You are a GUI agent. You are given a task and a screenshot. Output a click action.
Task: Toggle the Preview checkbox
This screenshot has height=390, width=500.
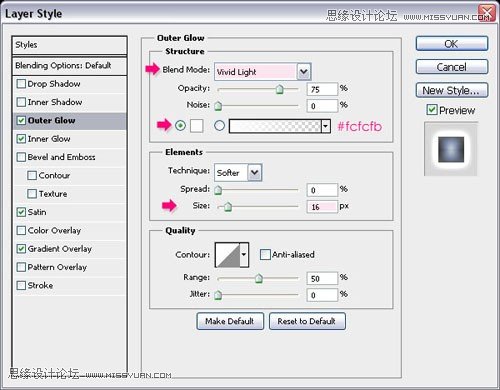432,110
